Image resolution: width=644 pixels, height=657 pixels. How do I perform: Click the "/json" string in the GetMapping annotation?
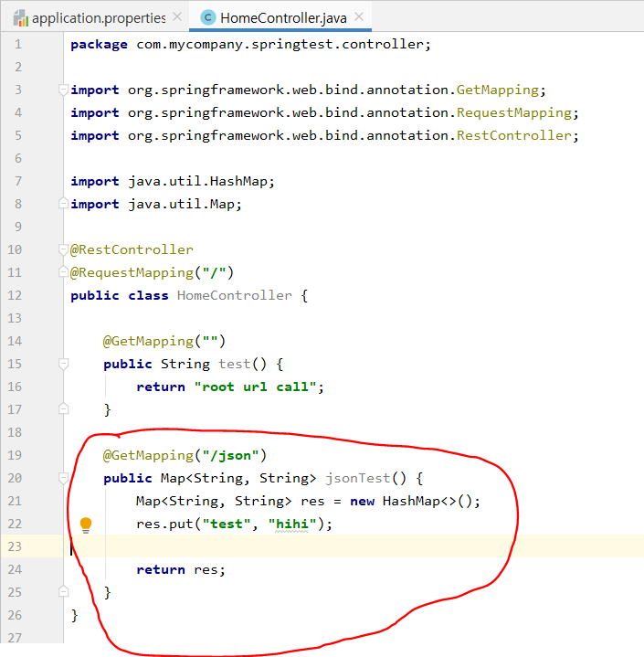[x=230, y=455]
